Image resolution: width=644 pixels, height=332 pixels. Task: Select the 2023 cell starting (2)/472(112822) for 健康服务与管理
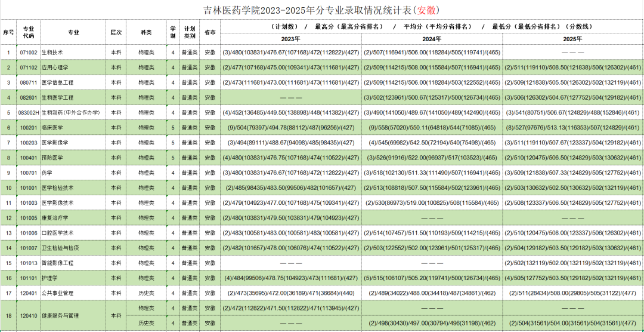click(291, 308)
